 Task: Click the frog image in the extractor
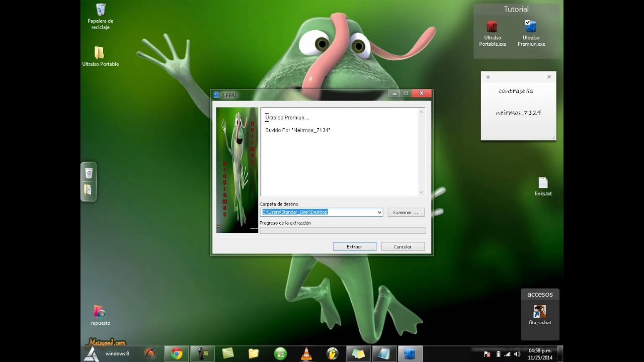pyautogui.click(x=237, y=170)
